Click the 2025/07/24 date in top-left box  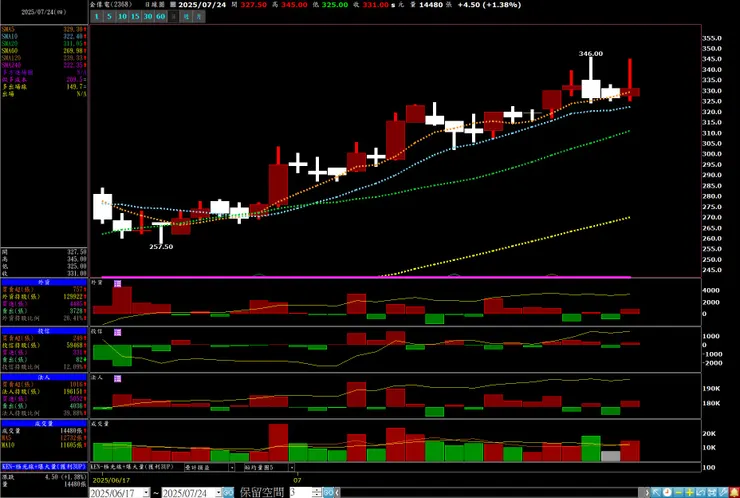tap(43, 12)
